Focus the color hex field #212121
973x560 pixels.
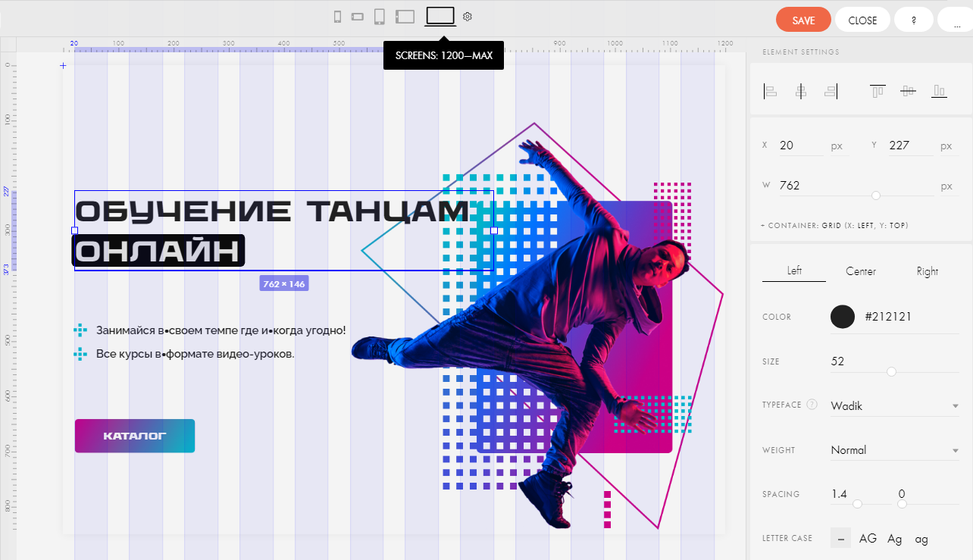[911, 317]
